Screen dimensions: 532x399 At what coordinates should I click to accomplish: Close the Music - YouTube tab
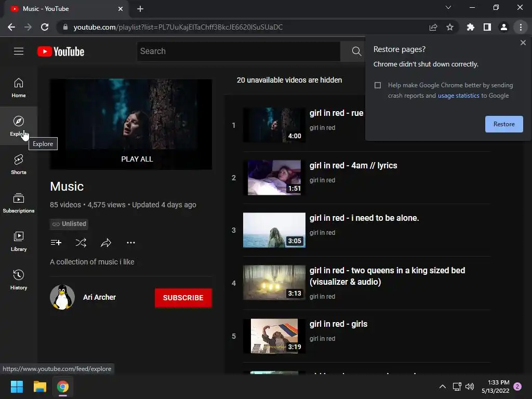click(x=121, y=9)
